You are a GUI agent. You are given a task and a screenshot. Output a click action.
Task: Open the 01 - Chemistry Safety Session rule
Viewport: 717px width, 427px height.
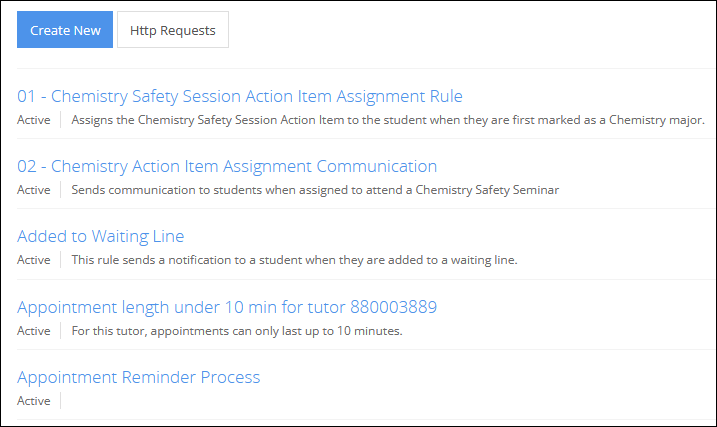point(240,96)
